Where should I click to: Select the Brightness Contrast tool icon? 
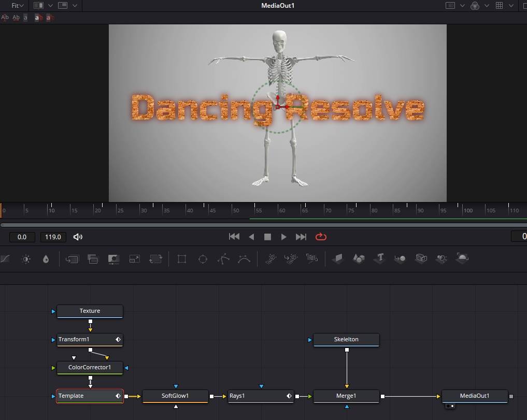26,258
